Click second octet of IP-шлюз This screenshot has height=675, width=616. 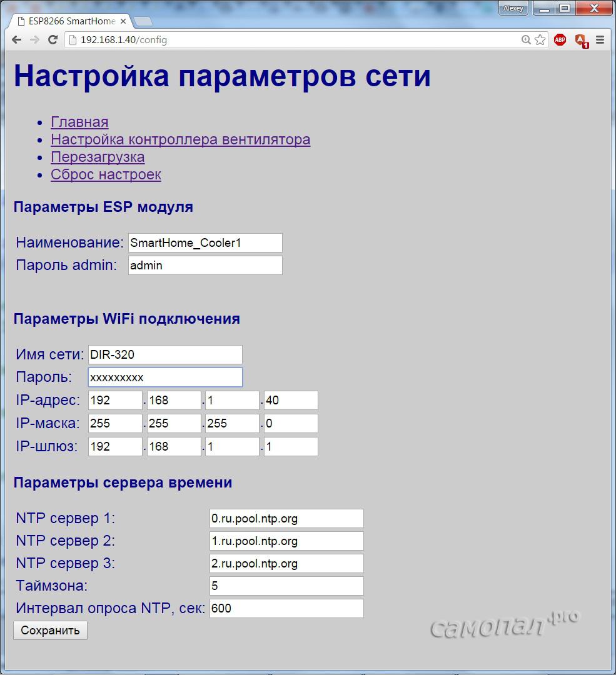click(x=174, y=446)
